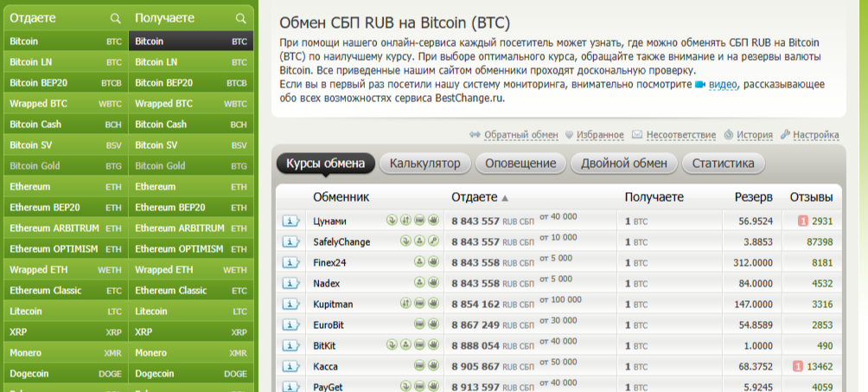The width and height of the screenshot is (868, 392).
Task: Click the up-down arrows badge in Kupitman row
Action: tap(405, 303)
